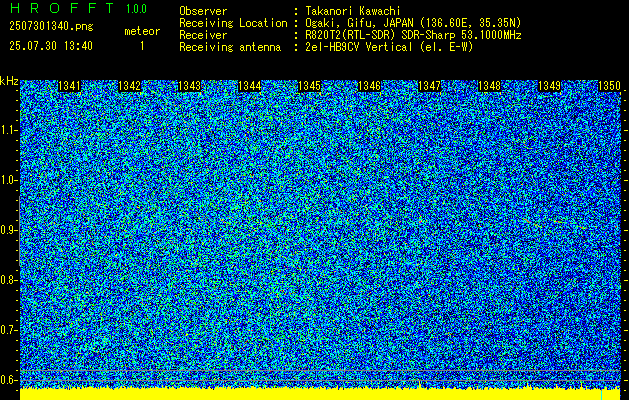Click the meteor label
629x400 pixels.
coord(142,31)
